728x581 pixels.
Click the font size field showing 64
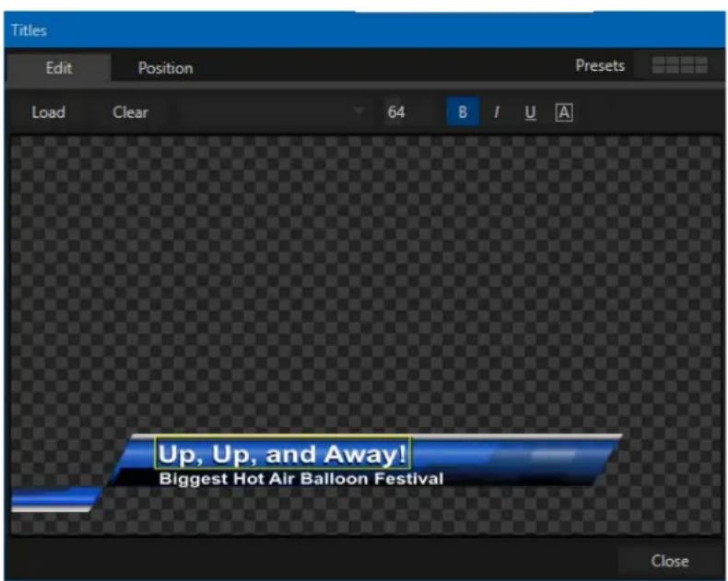408,111
